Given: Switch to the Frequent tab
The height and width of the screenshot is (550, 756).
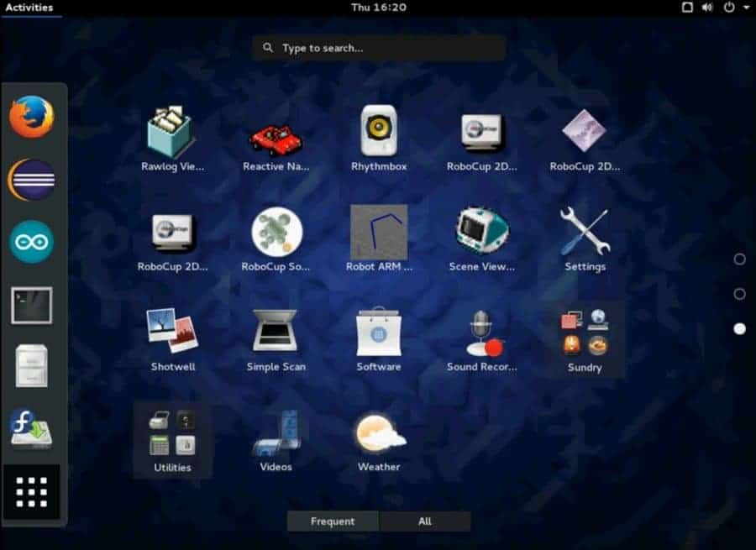Looking at the screenshot, I should click(333, 521).
